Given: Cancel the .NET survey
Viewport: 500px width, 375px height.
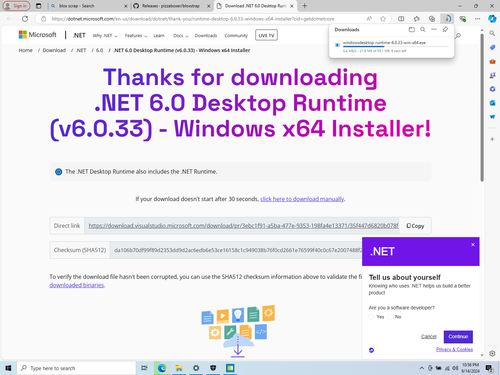Looking at the screenshot, I should [429, 336].
